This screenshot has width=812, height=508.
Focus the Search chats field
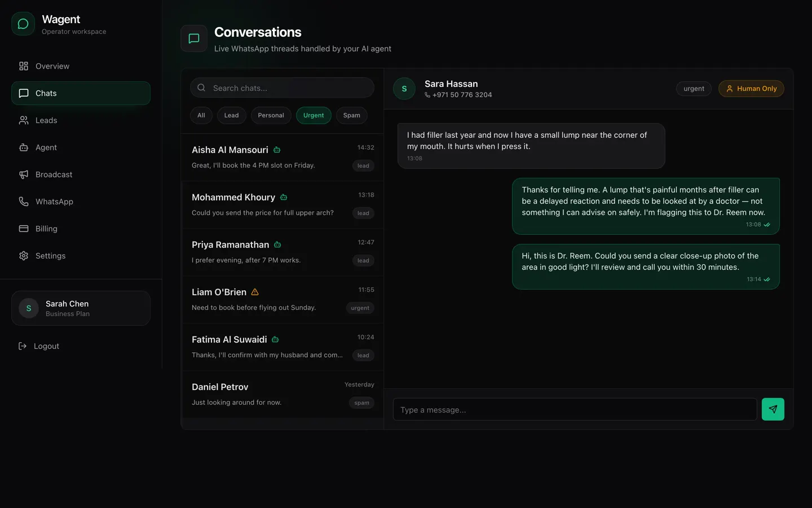[x=282, y=88]
